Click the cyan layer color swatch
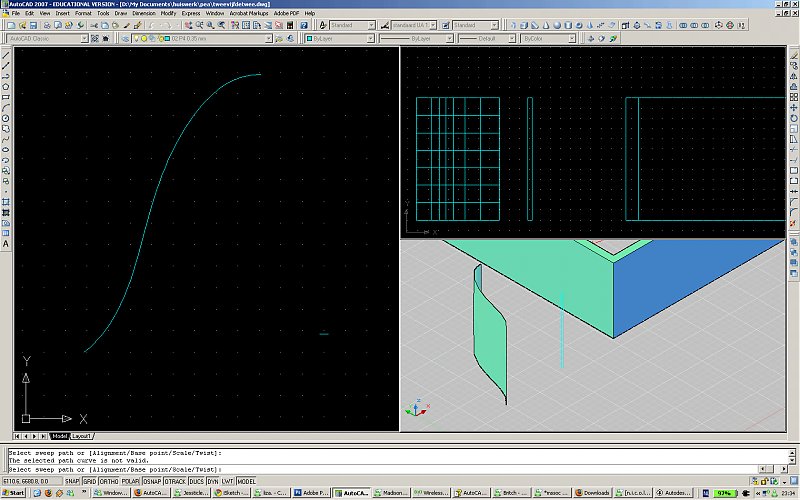The height and width of the screenshot is (500, 800). 167,38
